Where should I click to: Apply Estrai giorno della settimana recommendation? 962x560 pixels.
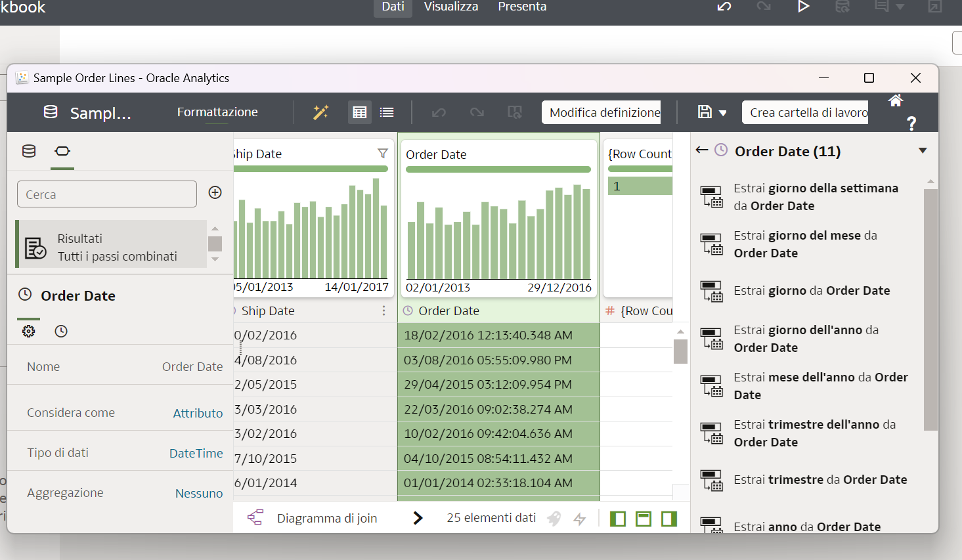tap(808, 197)
